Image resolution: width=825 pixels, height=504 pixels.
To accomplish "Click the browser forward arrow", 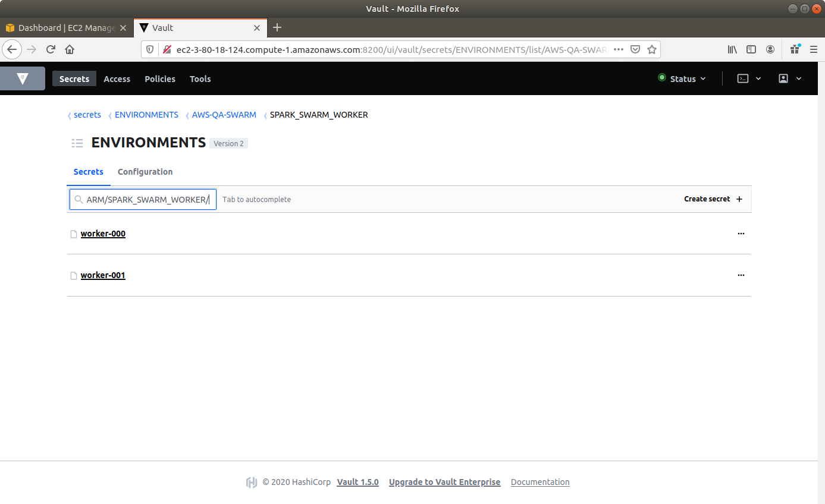I will (x=32, y=49).
